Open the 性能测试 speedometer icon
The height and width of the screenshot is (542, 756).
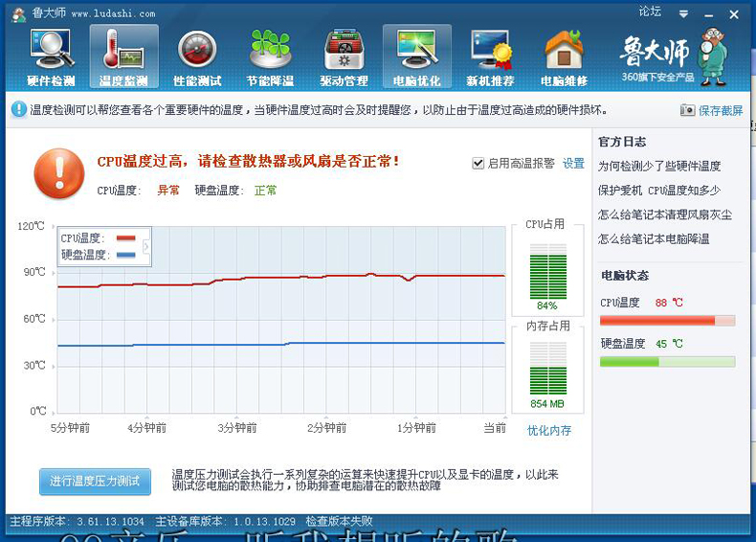tap(197, 57)
